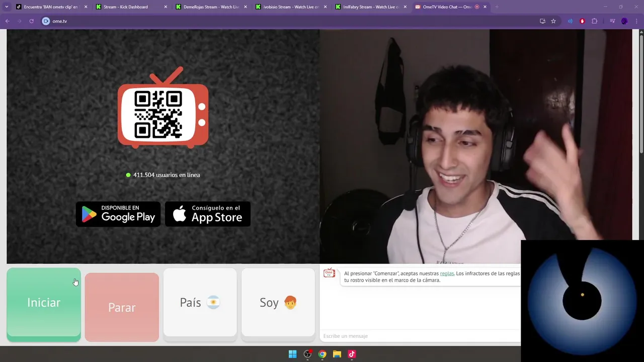Switch to Encuentra 'BAN ometv clip' tab
Screen dimensions: 644x362
click(x=51, y=7)
